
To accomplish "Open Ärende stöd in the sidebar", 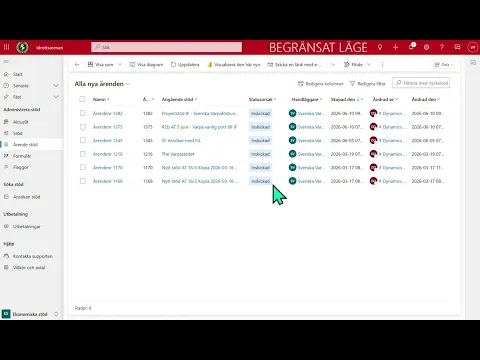I will click(25, 145).
